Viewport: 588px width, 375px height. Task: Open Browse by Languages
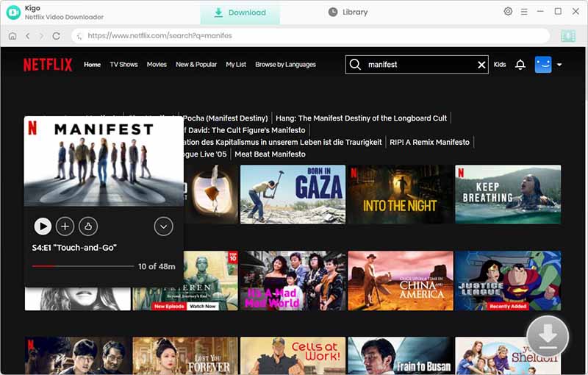[x=285, y=65]
